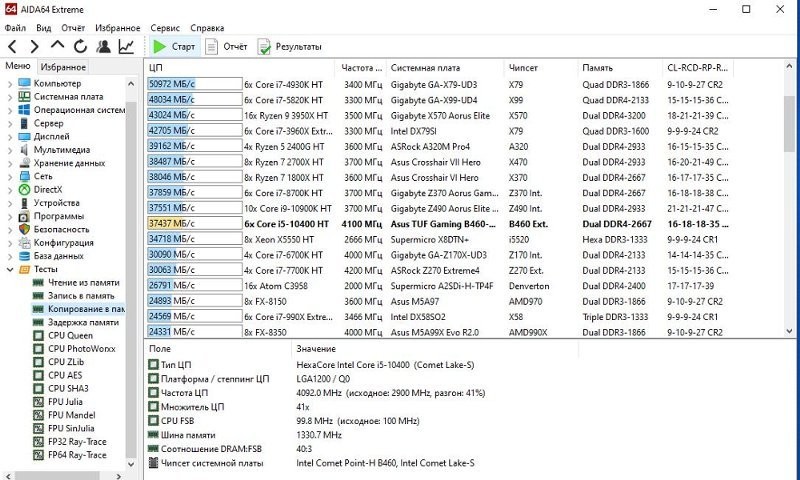800x480 pixels.
Task: Open the Отчёт menu in menu bar
Action: click(73, 28)
